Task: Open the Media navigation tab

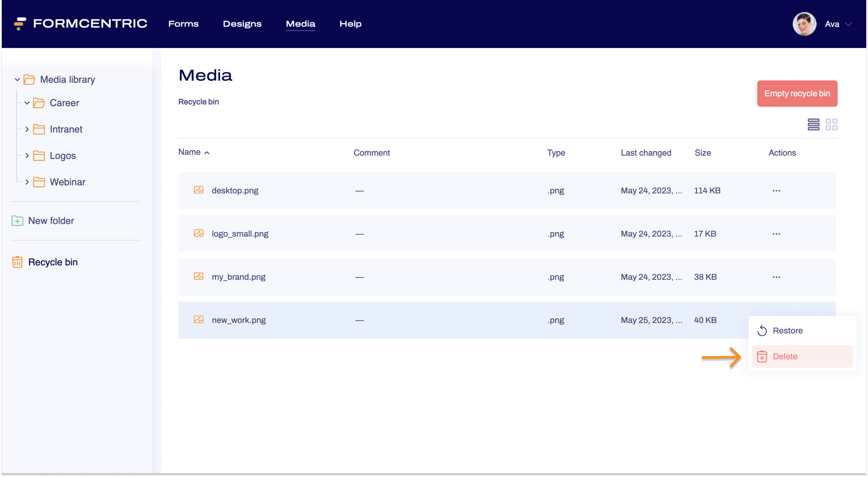Action: pos(300,24)
